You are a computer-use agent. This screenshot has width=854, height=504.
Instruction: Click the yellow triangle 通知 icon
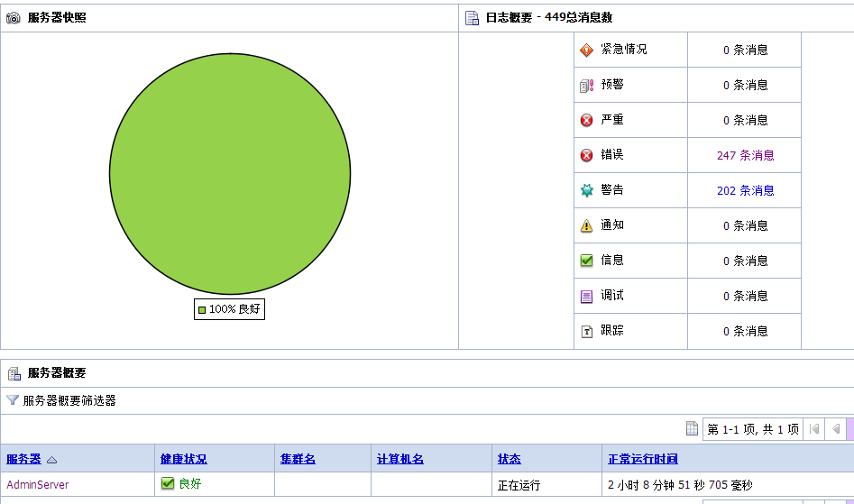click(586, 226)
